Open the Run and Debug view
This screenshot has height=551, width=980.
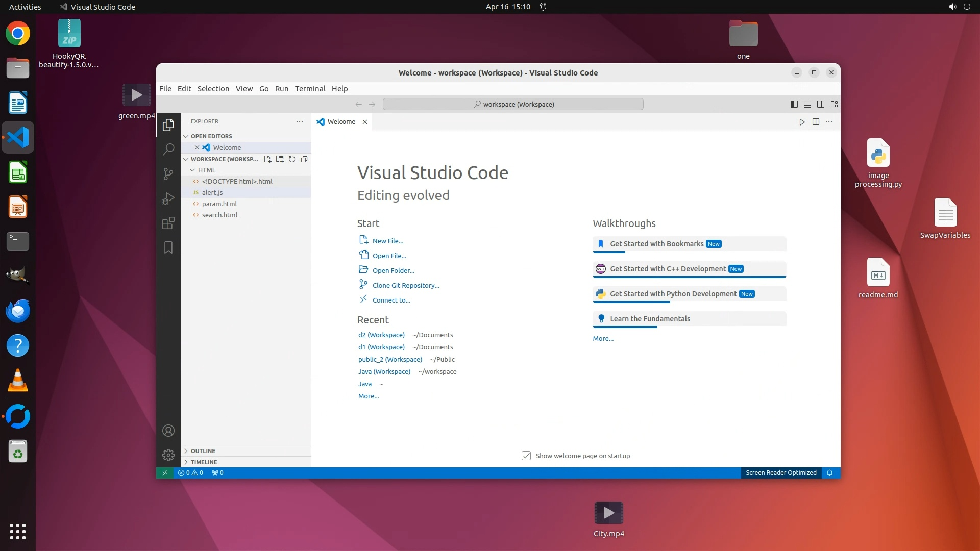168,198
